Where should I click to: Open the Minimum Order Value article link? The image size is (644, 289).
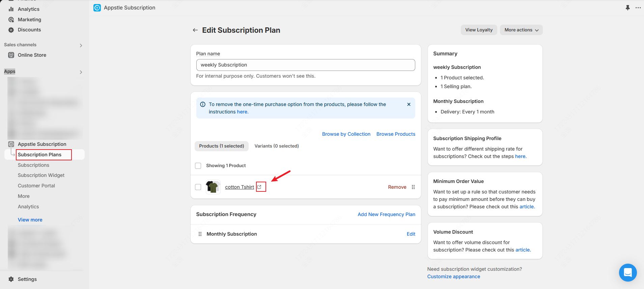tap(527, 207)
